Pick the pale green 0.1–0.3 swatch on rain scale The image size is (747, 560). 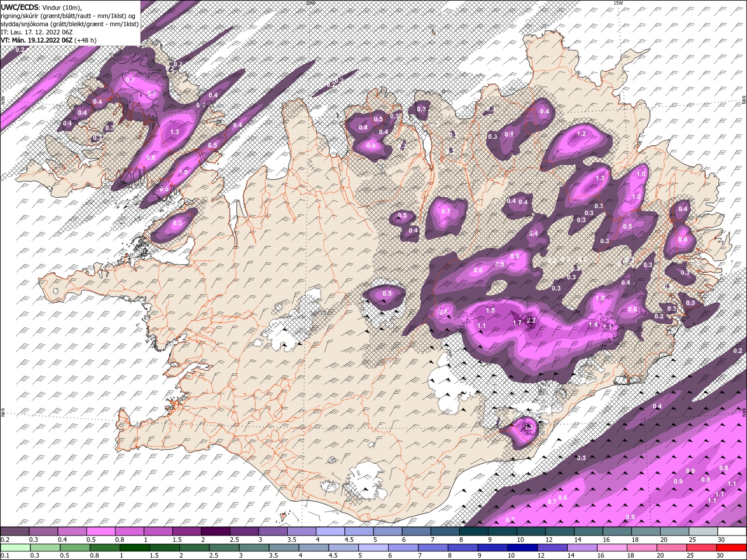[15, 547]
